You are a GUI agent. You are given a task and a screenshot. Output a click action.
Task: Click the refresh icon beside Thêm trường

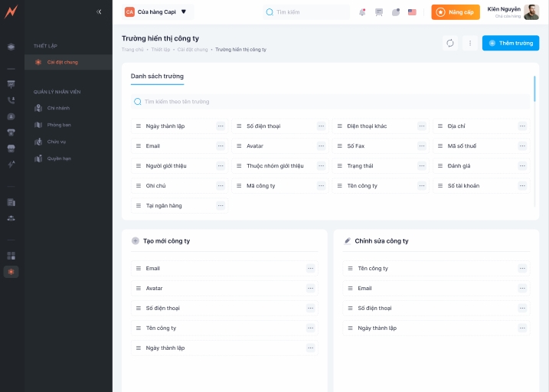pos(449,43)
